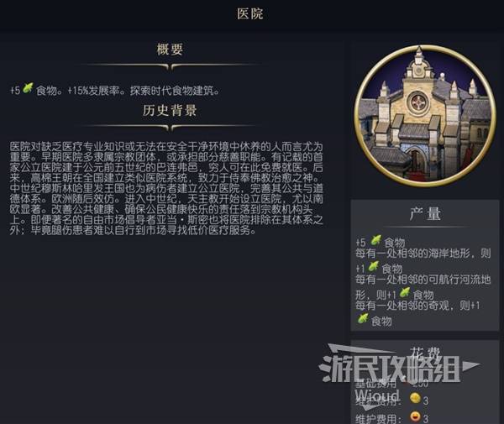504x424 pixels.
Task: Click the 医院 page title
Action: click(250, 13)
